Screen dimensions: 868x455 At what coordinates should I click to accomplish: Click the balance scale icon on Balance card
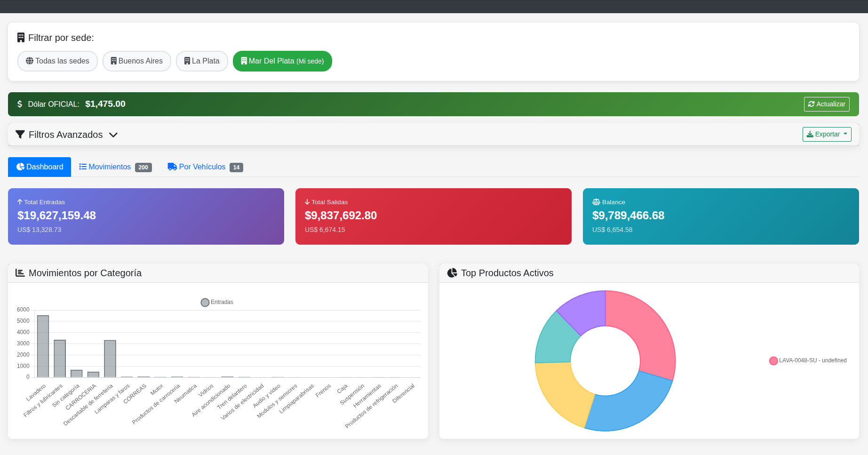[596, 202]
